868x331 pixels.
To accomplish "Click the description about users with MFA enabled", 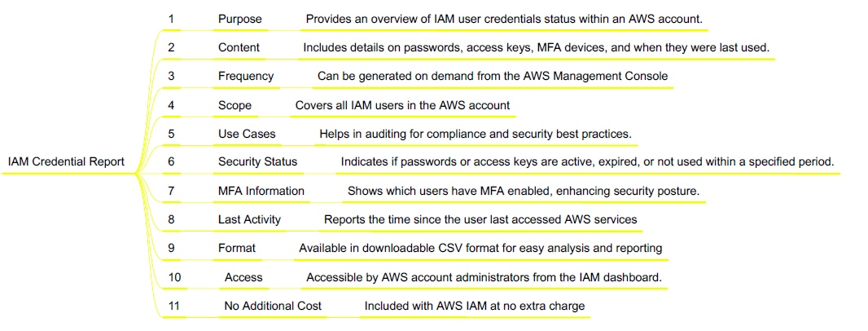I will (523, 191).
